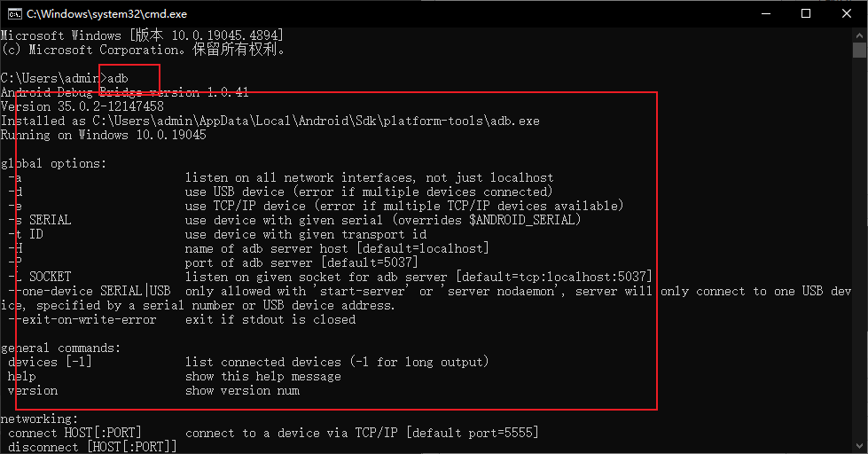Click the '--exit-on-write-error' option text
The width and height of the screenshot is (868, 454).
coord(82,319)
